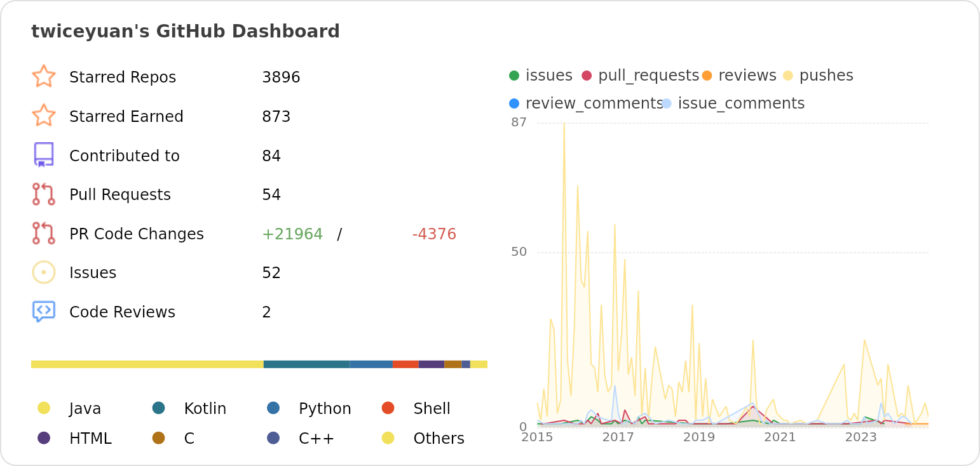Image resolution: width=980 pixels, height=466 pixels.
Task: Click the 'Others' language label
Action: point(439,439)
